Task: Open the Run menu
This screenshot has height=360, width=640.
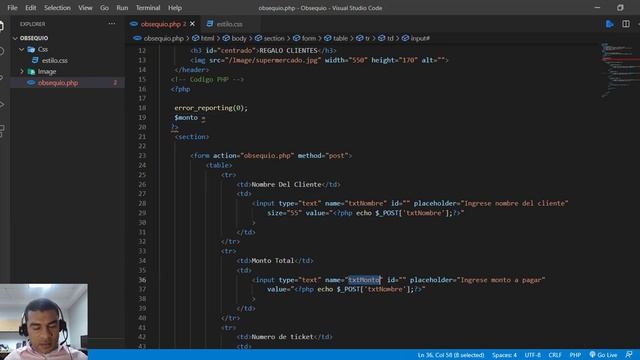Action: pyautogui.click(x=122, y=8)
